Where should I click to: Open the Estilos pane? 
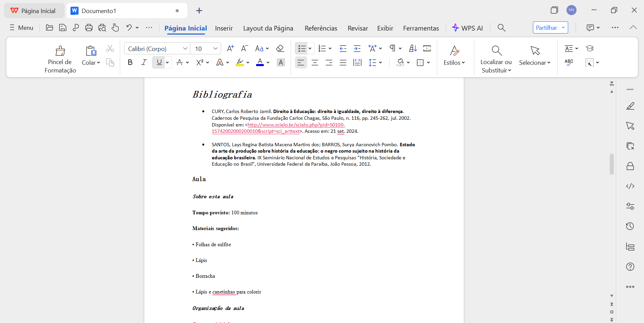pyautogui.click(x=454, y=57)
